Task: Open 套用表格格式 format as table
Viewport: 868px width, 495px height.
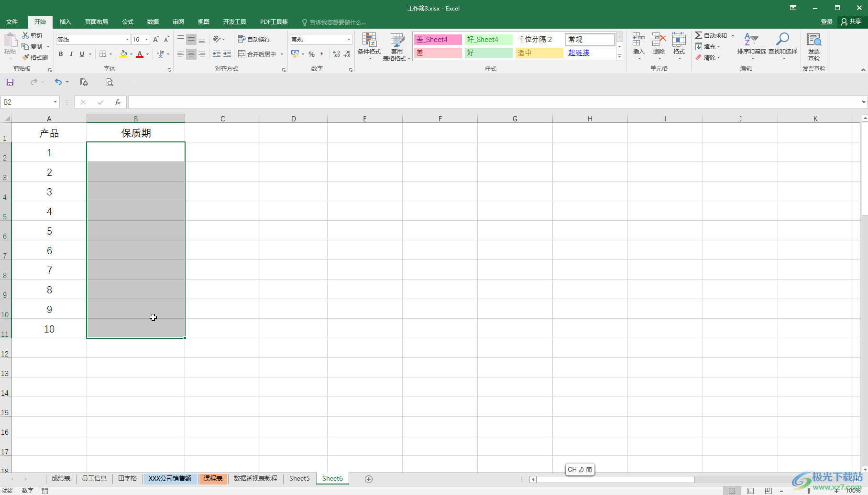Action: 396,47
